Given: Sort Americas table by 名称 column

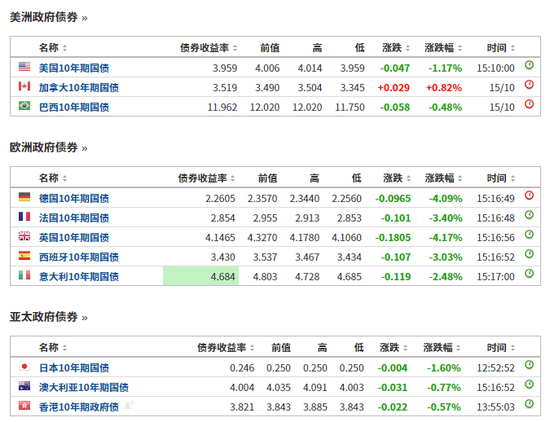Looking at the screenshot, I should (x=53, y=48).
